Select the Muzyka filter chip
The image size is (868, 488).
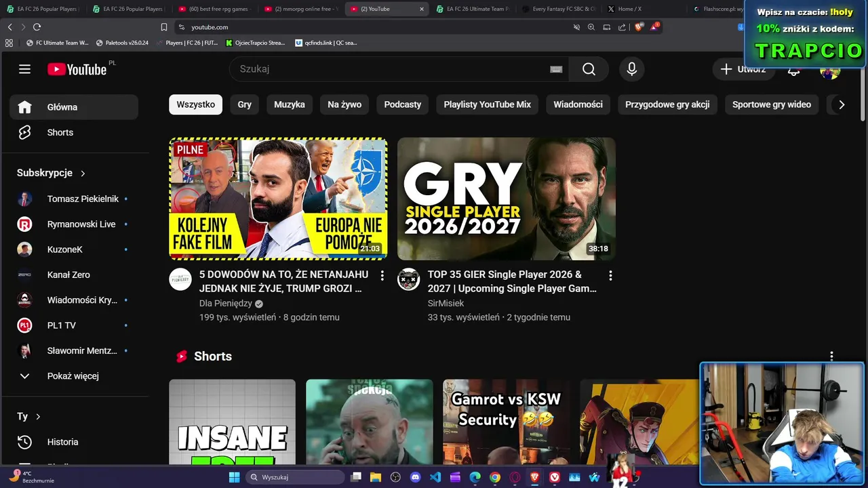coord(290,104)
